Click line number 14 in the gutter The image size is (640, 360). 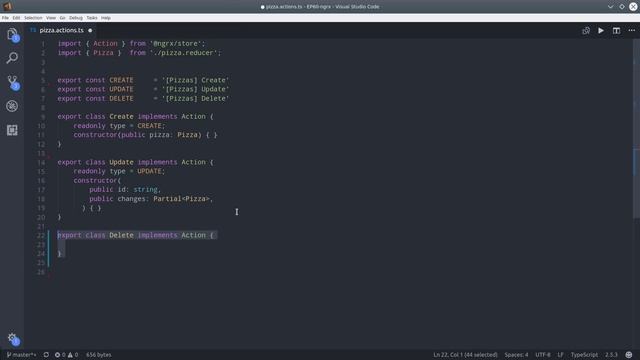(x=41, y=162)
